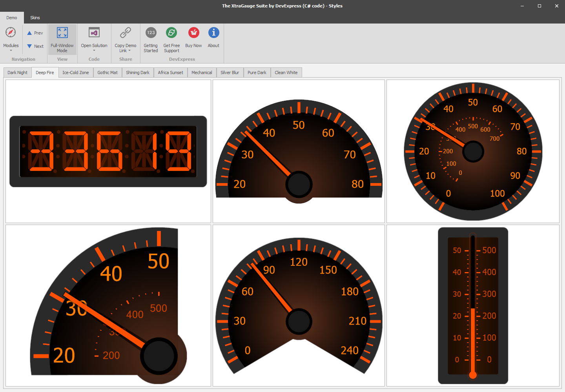
Task: Open the Modules navigation icon
Action: [11, 33]
